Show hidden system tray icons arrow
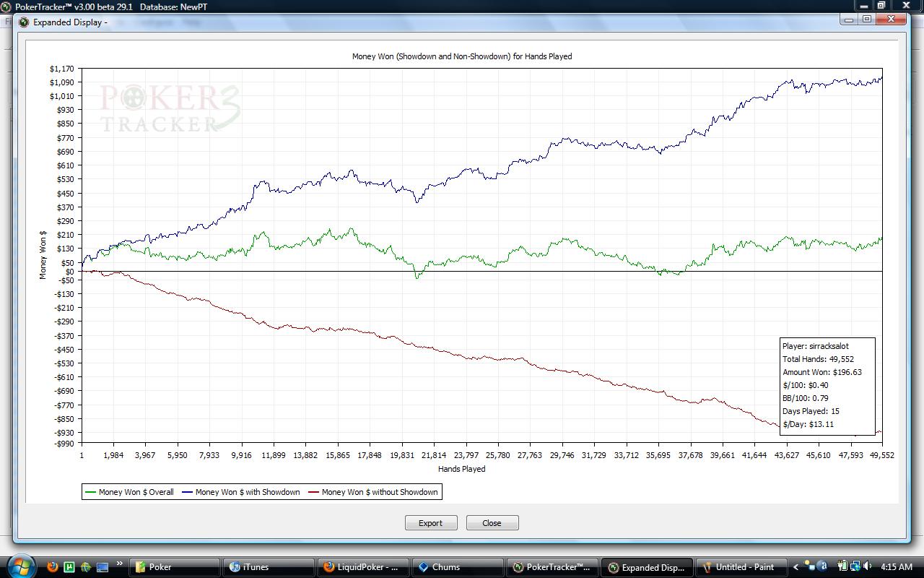The image size is (924, 578). tap(796, 567)
